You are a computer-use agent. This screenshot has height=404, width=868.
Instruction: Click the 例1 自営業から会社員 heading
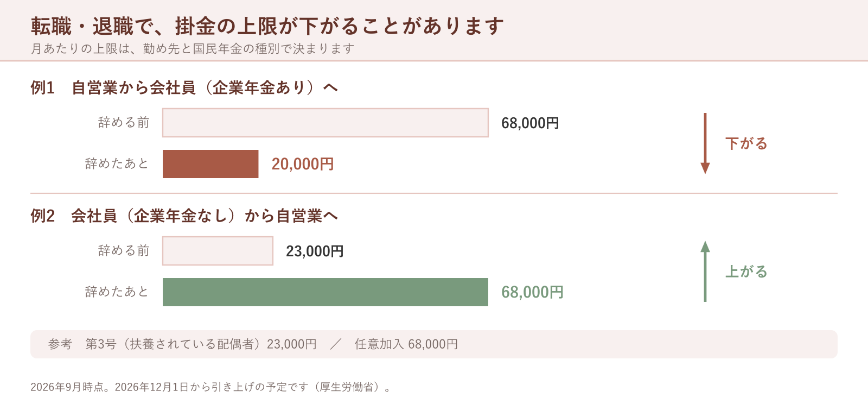click(x=184, y=87)
